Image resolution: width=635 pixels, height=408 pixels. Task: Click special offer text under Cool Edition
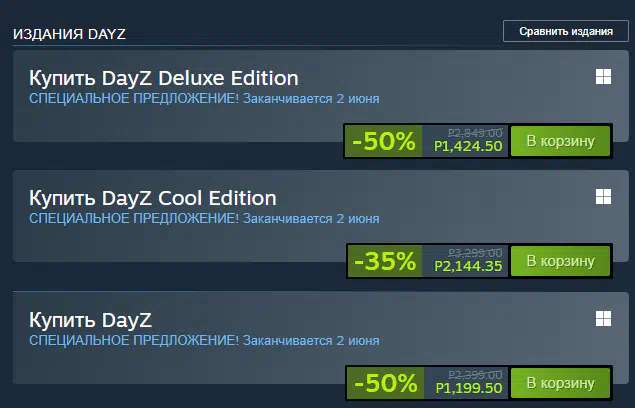(x=204, y=218)
